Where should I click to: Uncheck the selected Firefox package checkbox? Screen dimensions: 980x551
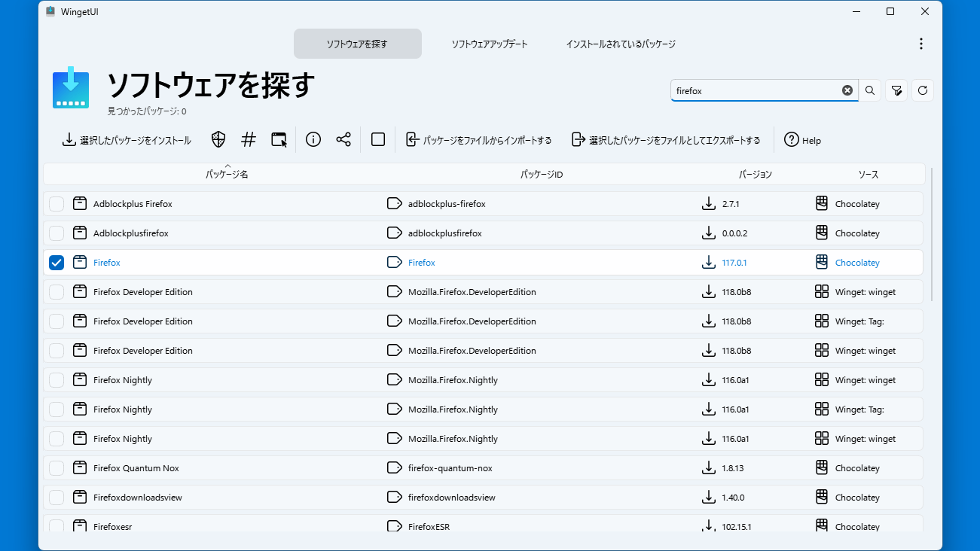point(56,263)
